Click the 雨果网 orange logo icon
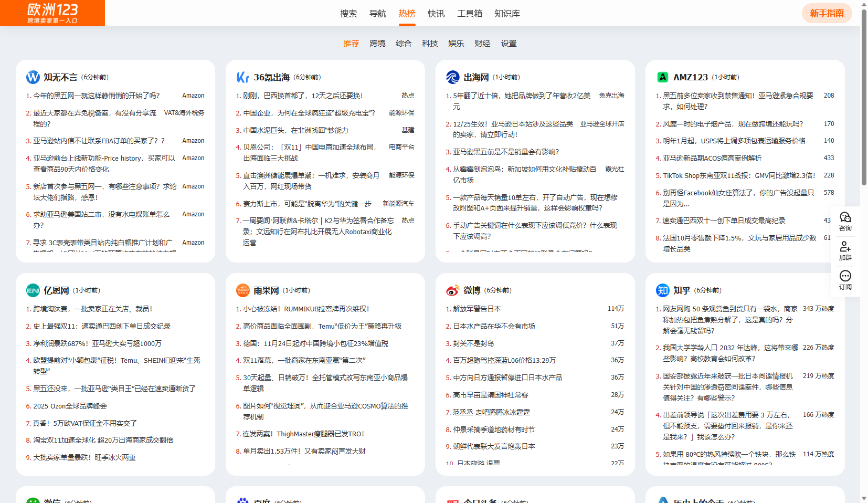 (x=243, y=290)
